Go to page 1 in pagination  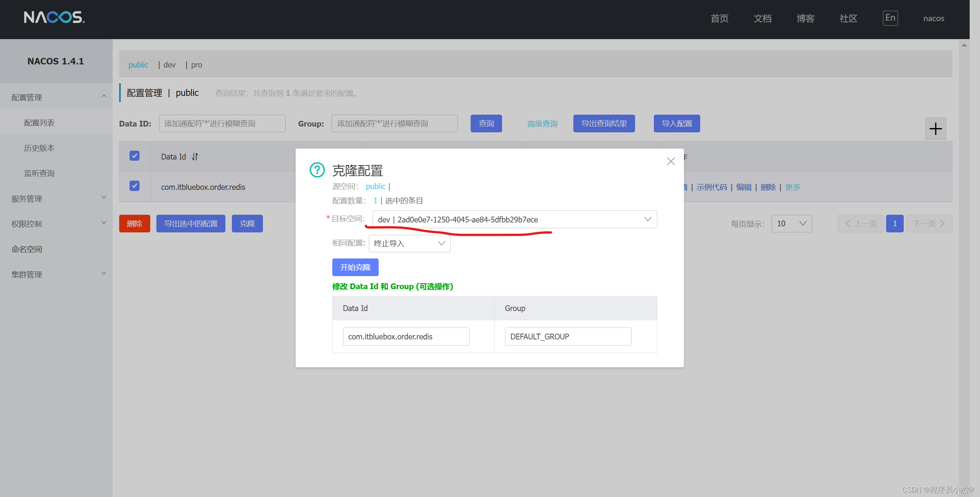(895, 224)
